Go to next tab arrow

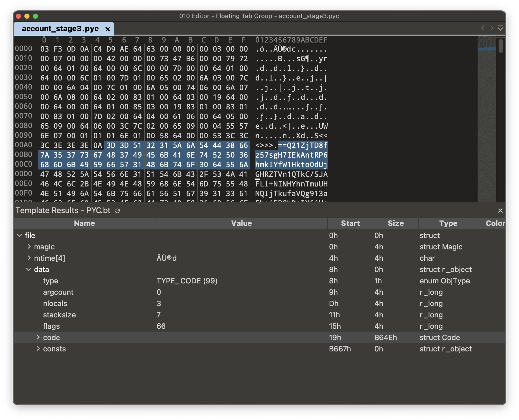tap(491, 28)
